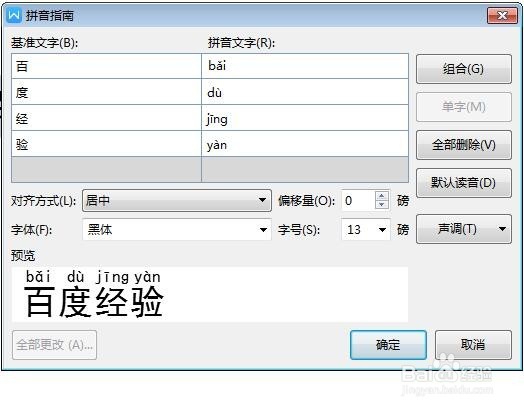Open the 字号 dropdown showing 13
Image resolution: width=524 pixels, height=409 pixels.
click(366, 230)
